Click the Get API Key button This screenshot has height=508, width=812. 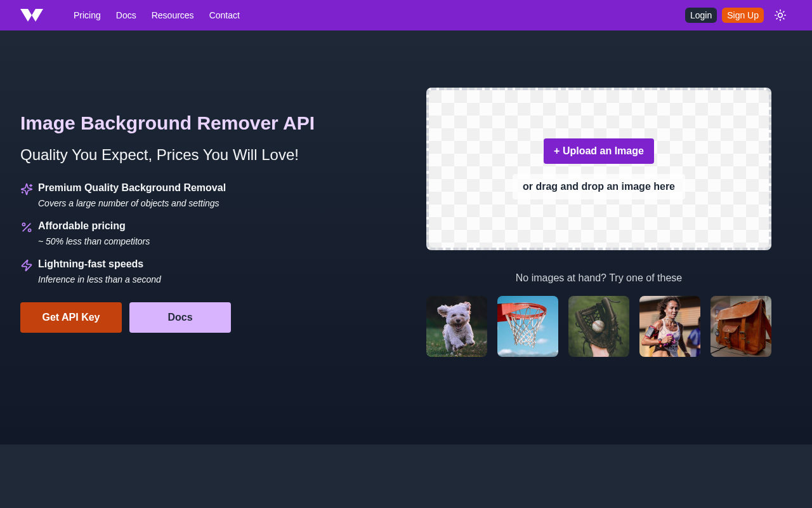[x=70, y=317]
